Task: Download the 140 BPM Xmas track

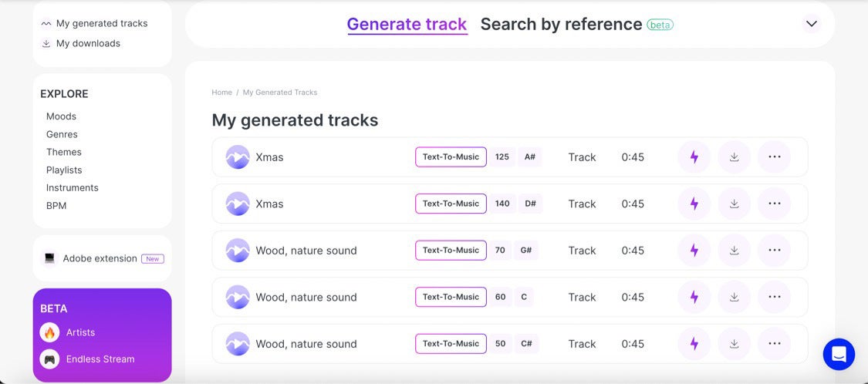Action: (x=734, y=204)
